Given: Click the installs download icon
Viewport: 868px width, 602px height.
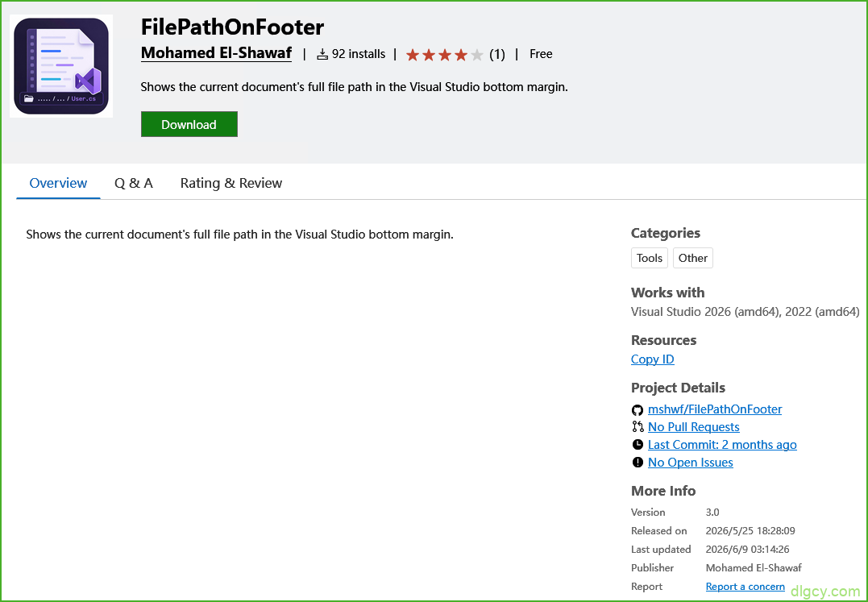Looking at the screenshot, I should 322,54.
